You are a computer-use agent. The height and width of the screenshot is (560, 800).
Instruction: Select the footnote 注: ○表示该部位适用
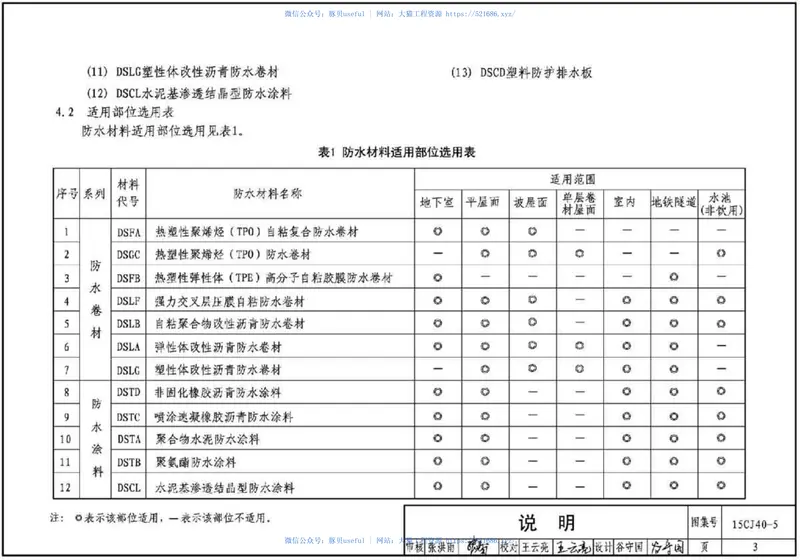coord(160,518)
